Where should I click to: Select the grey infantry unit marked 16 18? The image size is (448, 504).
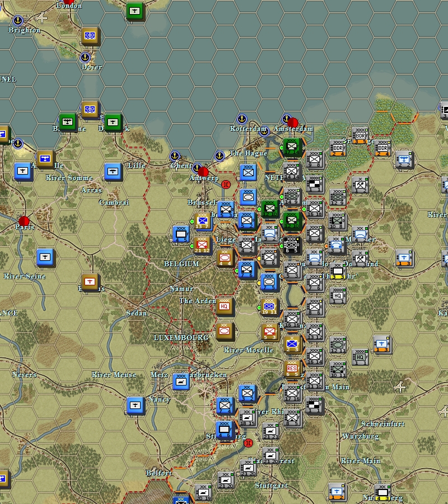pyautogui.click(x=314, y=208)
